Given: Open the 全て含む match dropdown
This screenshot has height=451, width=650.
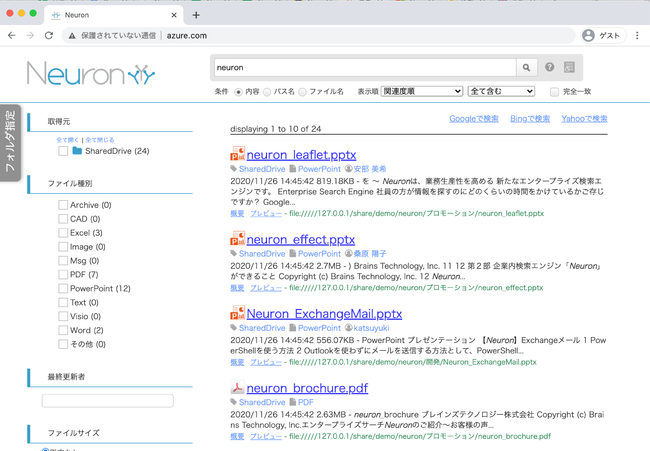Looking at the screenshot, I should point(501,91).
